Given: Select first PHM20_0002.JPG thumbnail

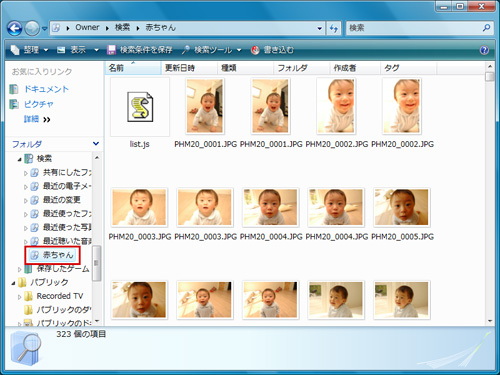Looking at the screenshot, I should point(336,106).
